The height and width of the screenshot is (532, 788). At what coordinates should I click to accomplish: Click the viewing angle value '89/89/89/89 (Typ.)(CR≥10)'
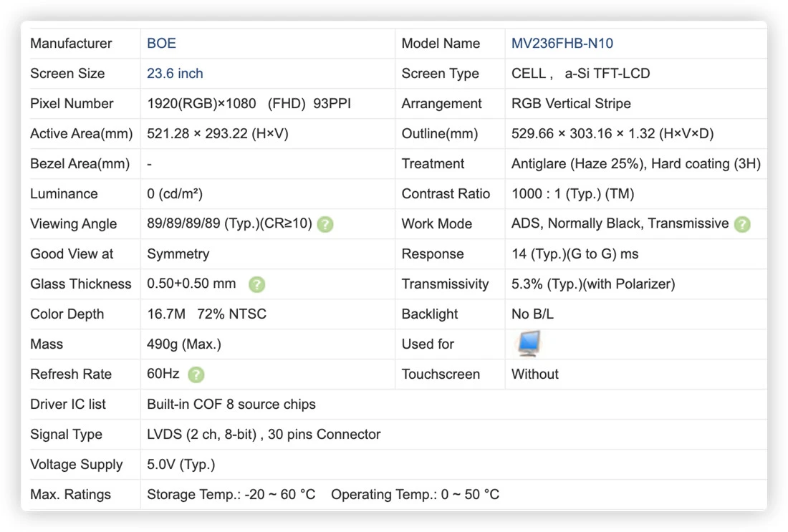(x=229, y=223)
